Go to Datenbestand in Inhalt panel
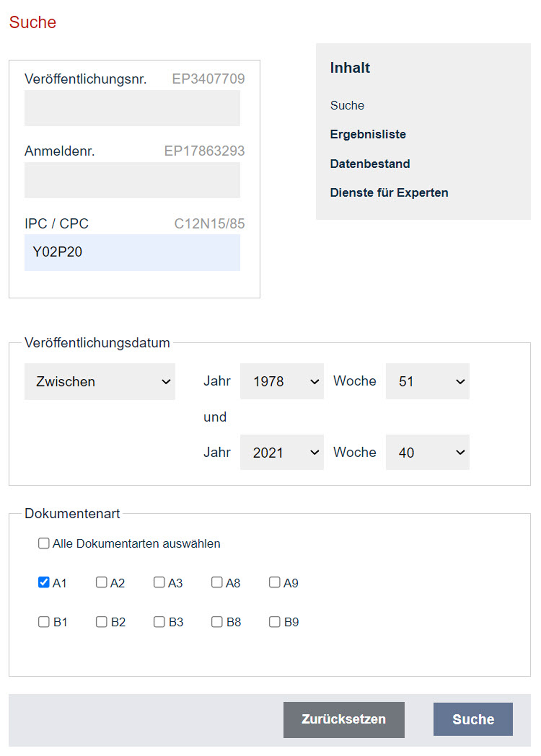The height and width of the screenshot is (756, 541). coord(370,164)
